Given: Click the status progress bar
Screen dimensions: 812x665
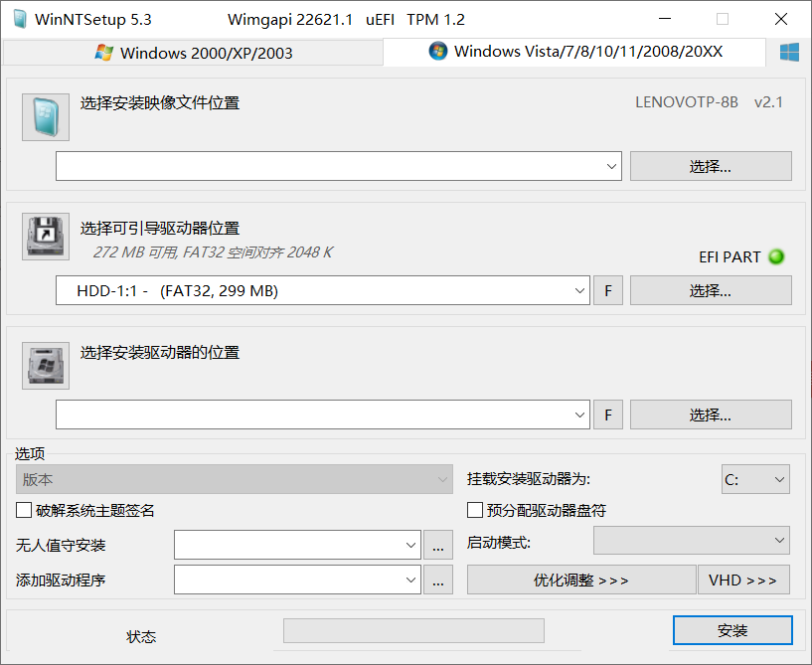Looking at the screenshot, I should pyautogui.click(x=413, y=630).
